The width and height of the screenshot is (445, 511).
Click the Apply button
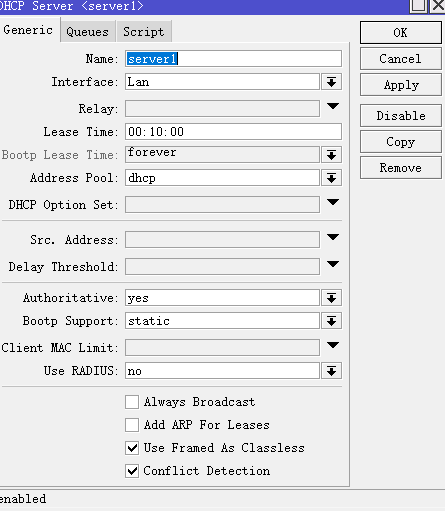401,85
